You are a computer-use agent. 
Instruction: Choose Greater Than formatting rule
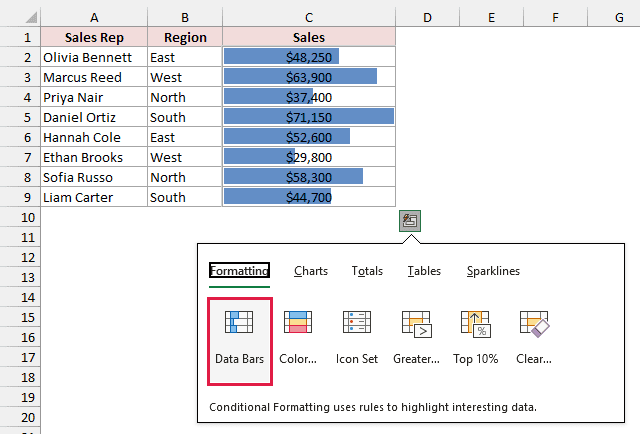tap(416, 337)
